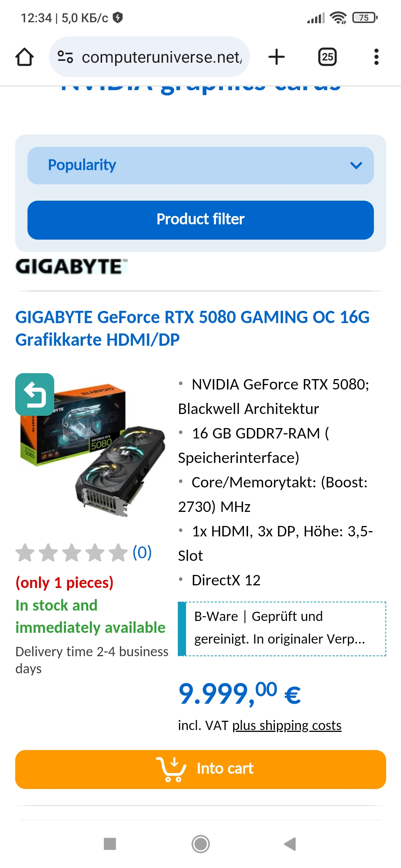Open a new tab with plus icon
The height and width of the screenshot is (868, 401).
click(x=277, y=57)
